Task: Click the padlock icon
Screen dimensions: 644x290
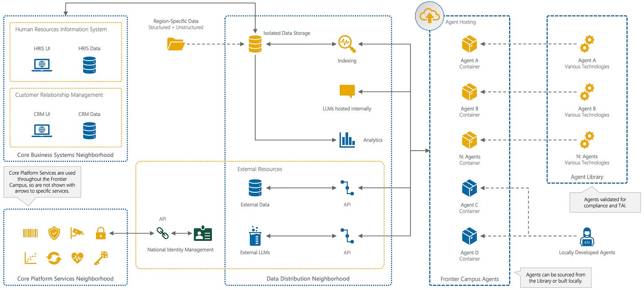Action: (101, 233)
